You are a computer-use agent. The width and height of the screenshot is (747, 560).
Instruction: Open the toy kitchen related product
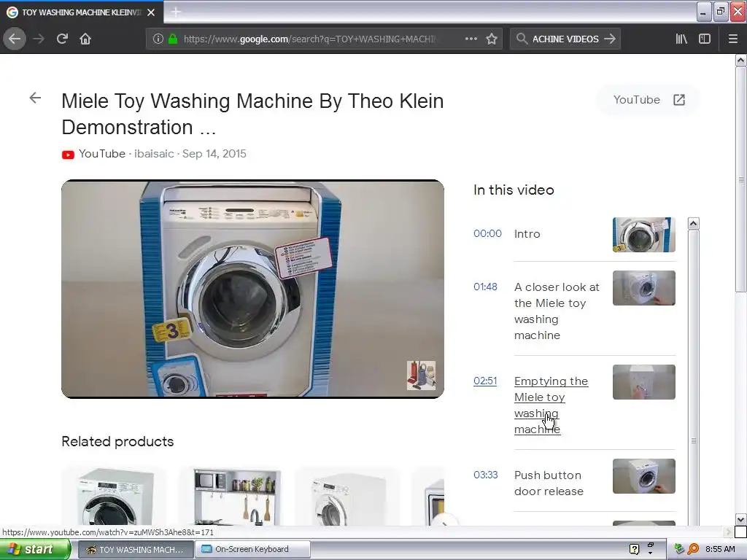[231, 496]
